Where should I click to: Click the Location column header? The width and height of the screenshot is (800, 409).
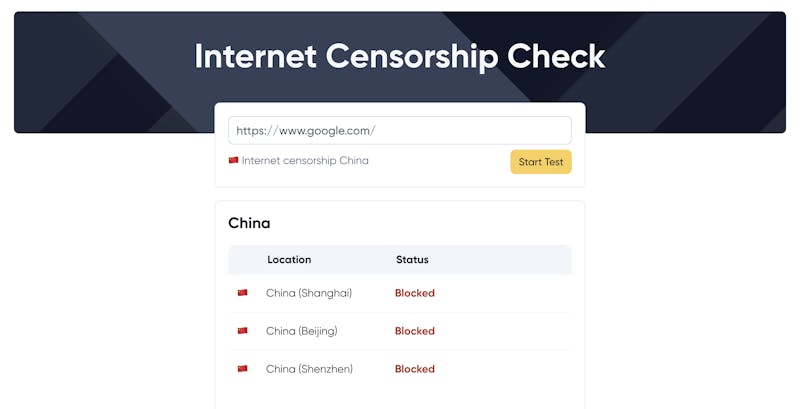pyautogui.click(x=289, y=260)
